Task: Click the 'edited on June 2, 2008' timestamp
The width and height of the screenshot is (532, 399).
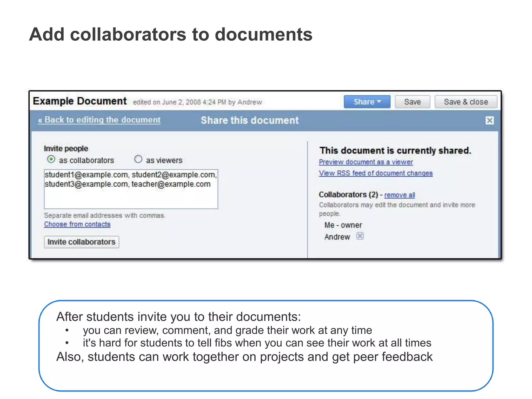Action: click(197, 102)
